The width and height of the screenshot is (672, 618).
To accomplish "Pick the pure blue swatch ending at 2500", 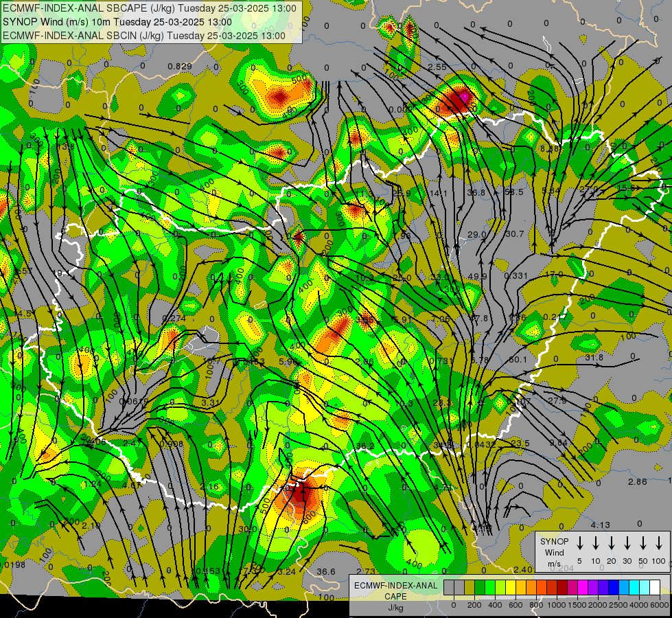I will [613, 588].
